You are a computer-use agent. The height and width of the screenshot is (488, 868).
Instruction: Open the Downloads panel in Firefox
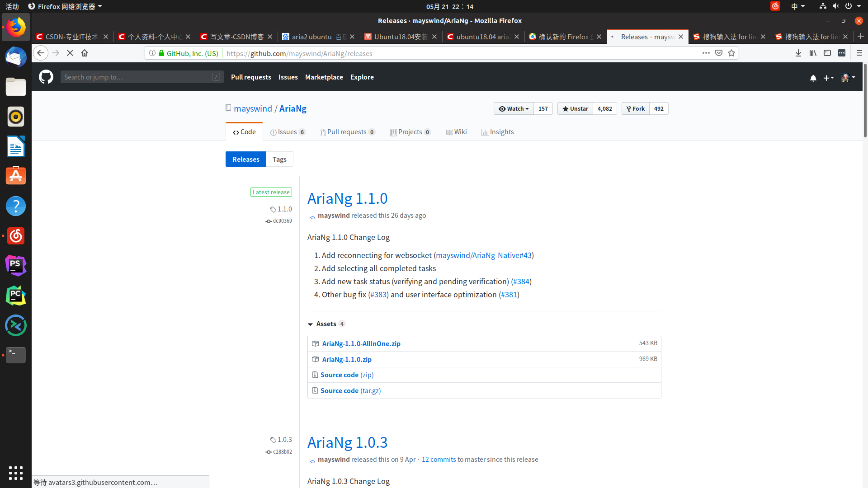798,53
